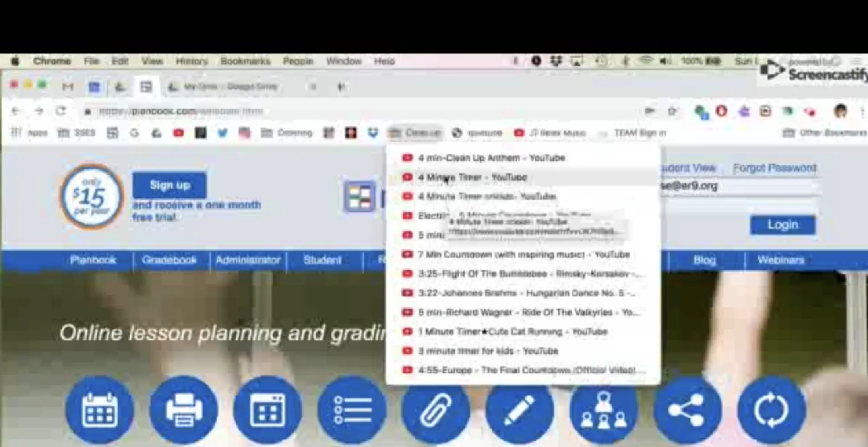This screenshot has height=447, width=868.
Task: Open the Bookmarks menu
Action: (x=245, y=61)
